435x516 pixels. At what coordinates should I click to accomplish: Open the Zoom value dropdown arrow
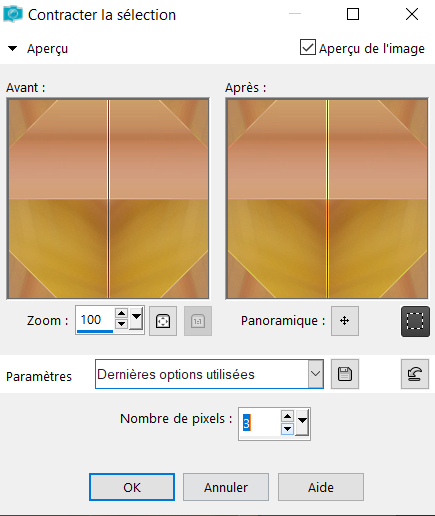point(137,319)
